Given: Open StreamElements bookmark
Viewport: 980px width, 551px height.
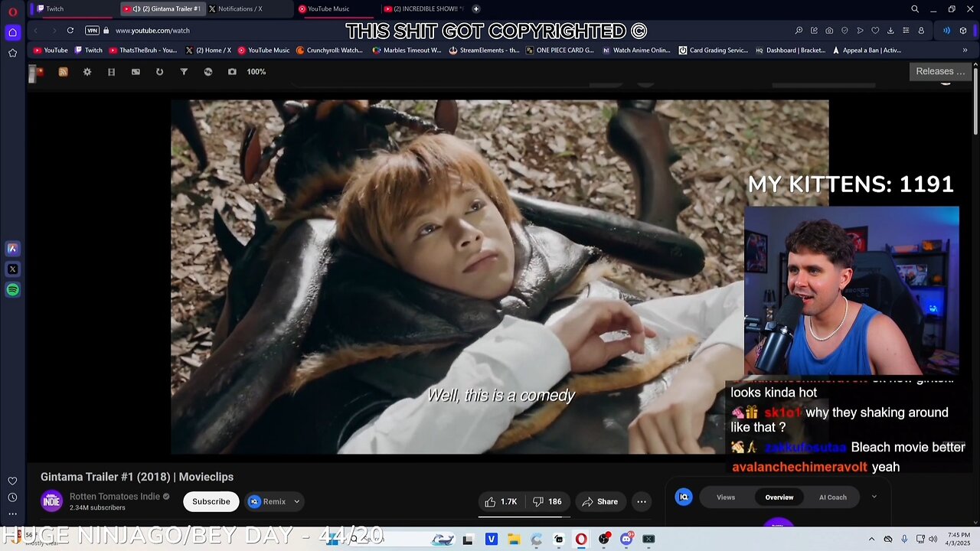Looking at the screenshot, I should point(482,51).
